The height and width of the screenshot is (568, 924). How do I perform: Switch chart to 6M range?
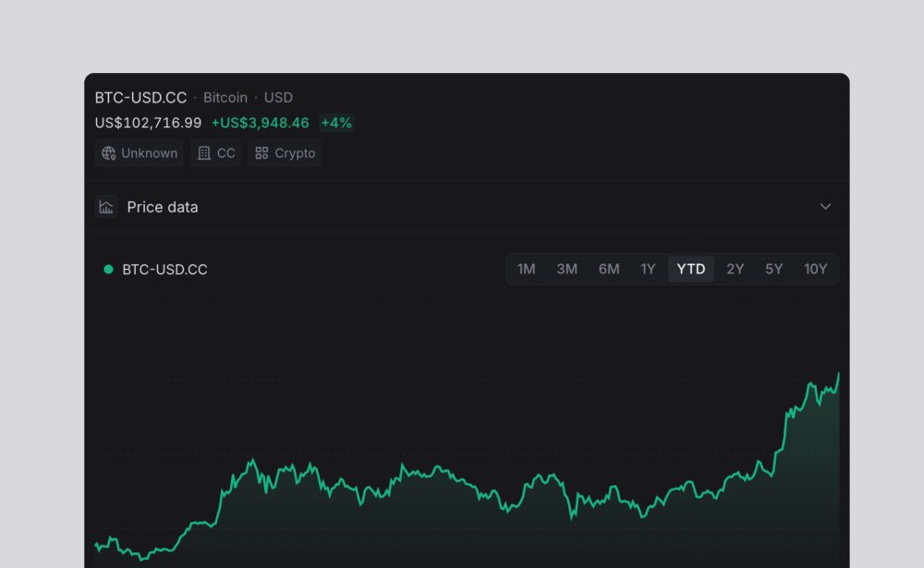(609, 270)
